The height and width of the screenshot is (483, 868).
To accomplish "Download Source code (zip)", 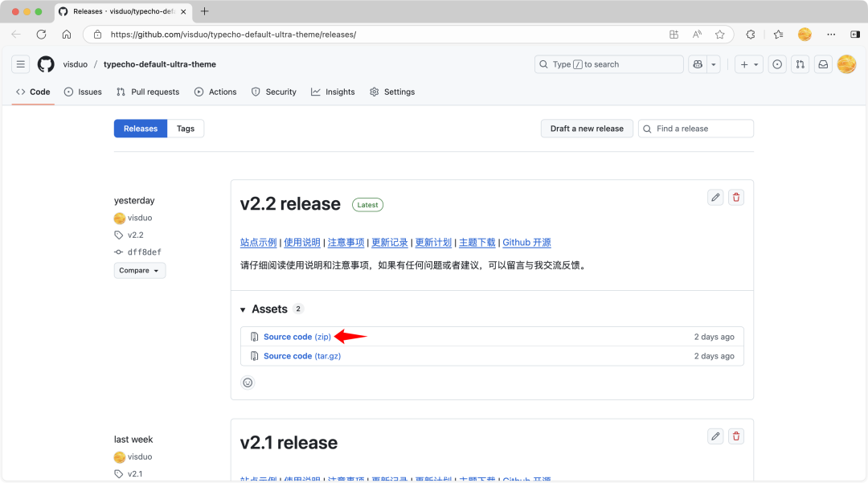I will [x=297, y=337].
